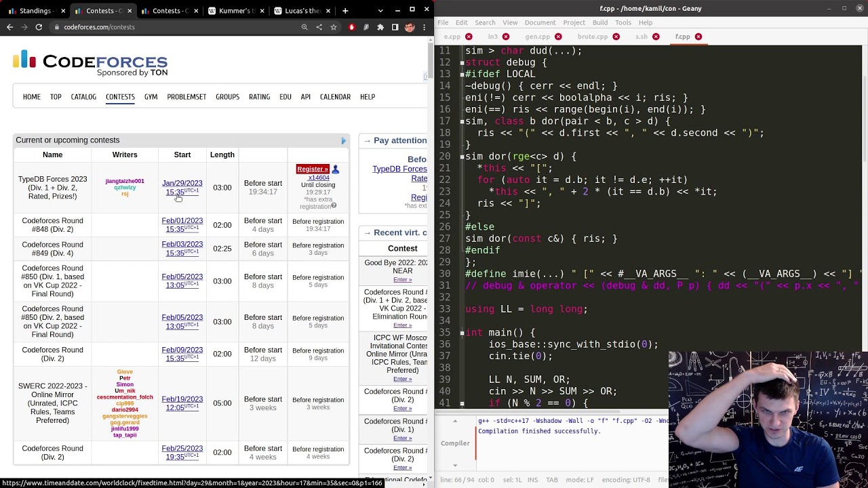The width and height of the screenshot is (868, 488).
Task: Click the "Compilation finished successfully." message line
Action: click(539, 431)
